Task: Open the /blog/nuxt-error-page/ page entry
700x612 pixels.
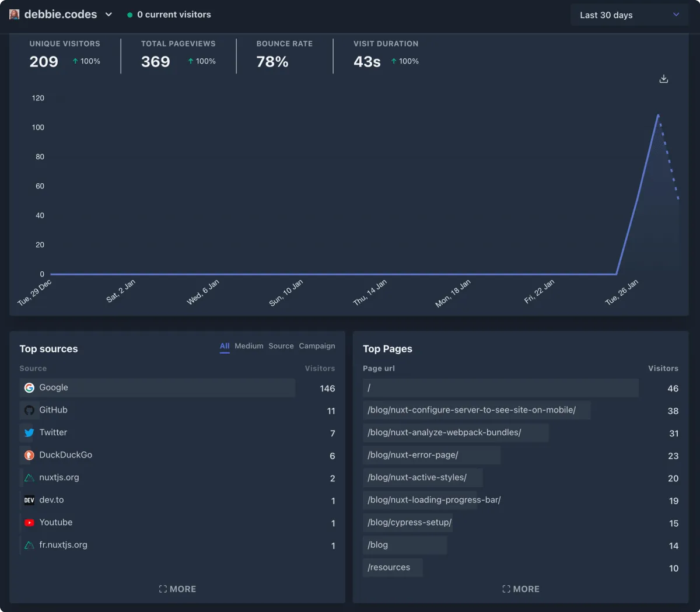Action: (413, 455)
